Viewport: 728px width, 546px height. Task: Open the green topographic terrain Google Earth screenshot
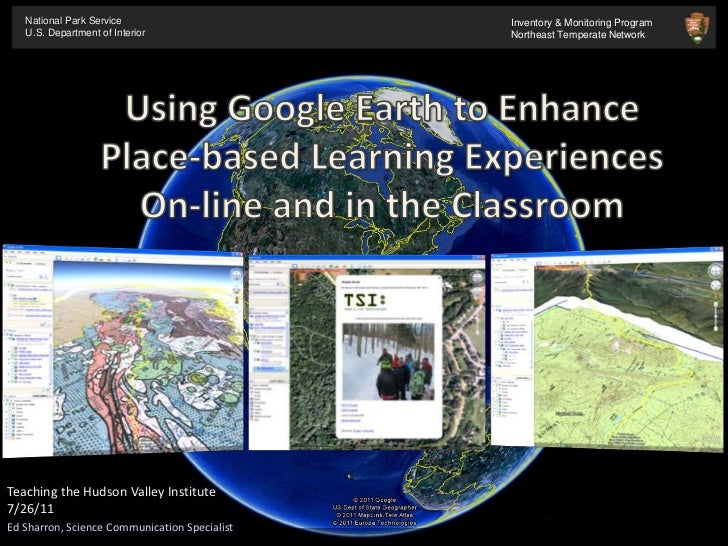pyautogui.click(x=607, y=349)
